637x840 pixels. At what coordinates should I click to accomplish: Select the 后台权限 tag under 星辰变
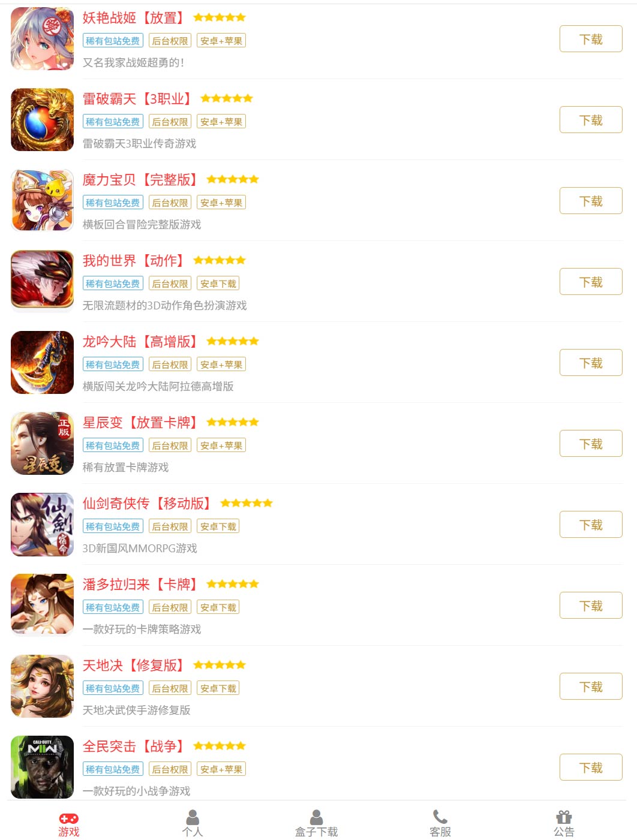tap(170, 445)
